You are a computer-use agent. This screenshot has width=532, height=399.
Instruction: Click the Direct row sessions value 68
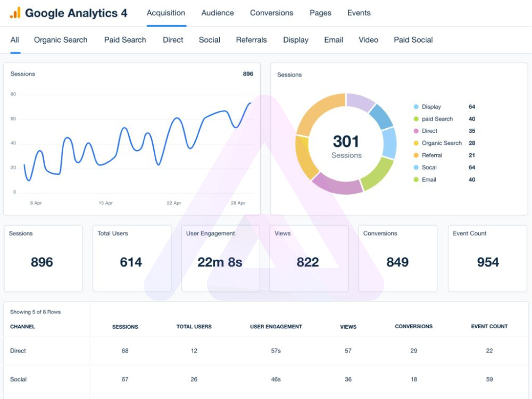click(125, 351)
